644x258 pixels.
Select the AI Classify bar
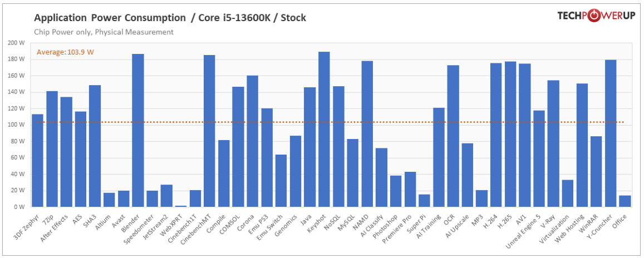(381, 177)
